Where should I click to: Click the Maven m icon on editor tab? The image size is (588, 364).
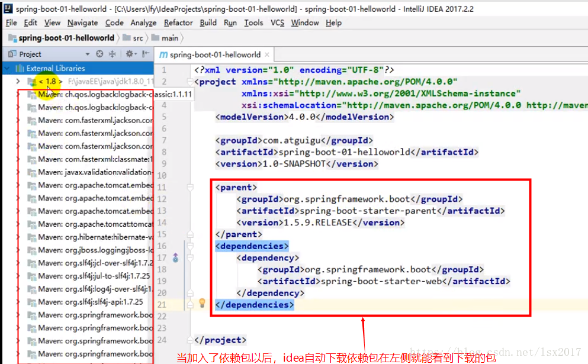(163, 54)
